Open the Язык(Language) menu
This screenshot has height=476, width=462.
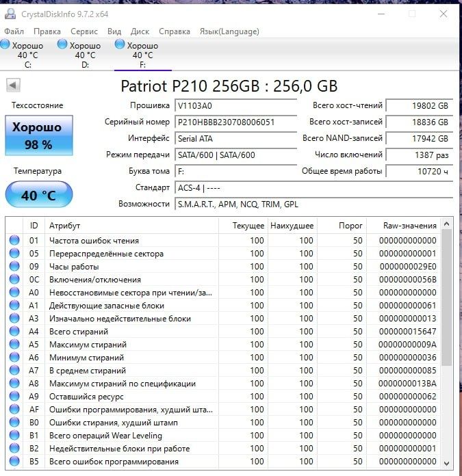click(229, 31)
